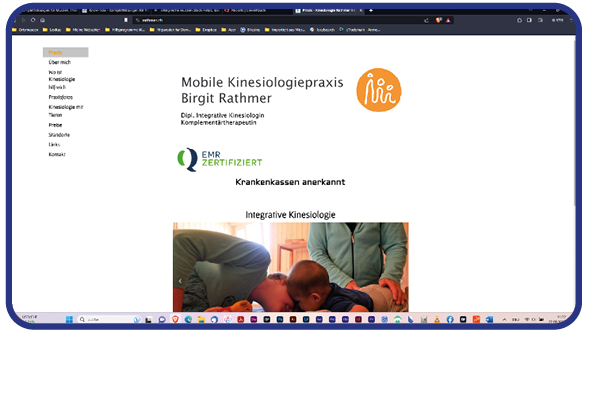
Task: Reload the page with the browser refresh button
Action: 33,20
